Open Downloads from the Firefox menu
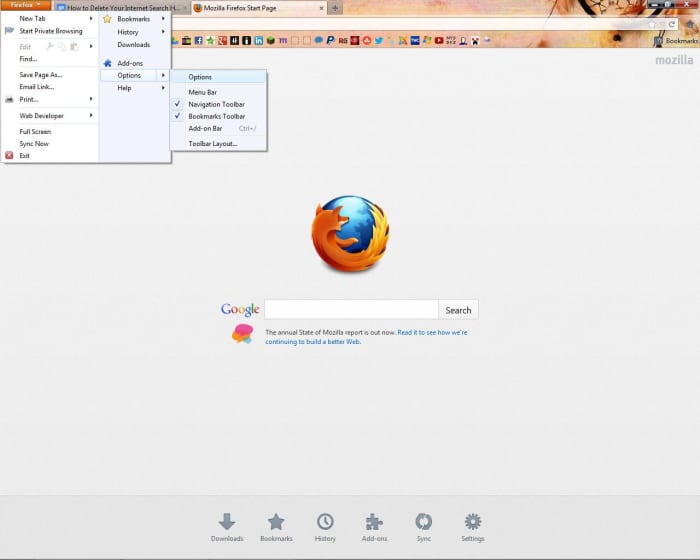This screenshot has width=700, height=560. 135,45
